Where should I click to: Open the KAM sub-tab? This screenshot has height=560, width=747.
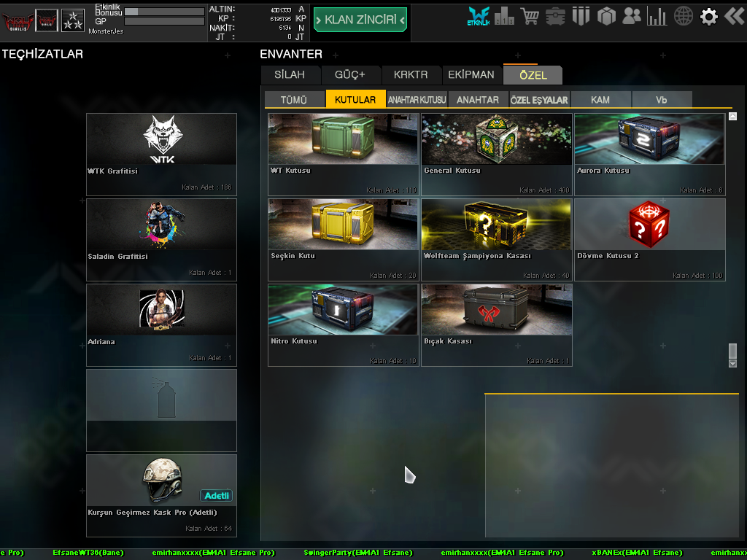point(600,100)
